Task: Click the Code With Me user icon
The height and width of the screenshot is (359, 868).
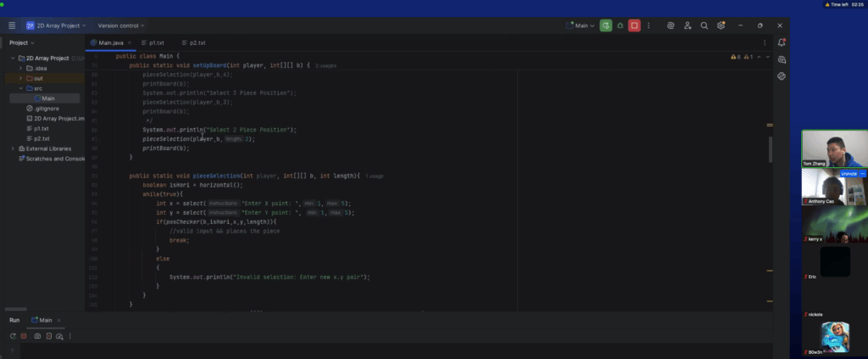Action: point(687,25)
